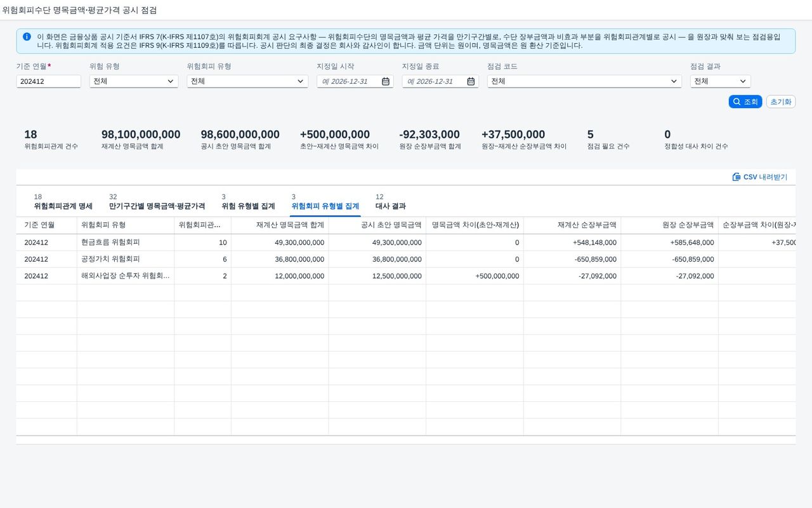Select the 현금흐름 위험회피 row cell

[x=126, y=243]
